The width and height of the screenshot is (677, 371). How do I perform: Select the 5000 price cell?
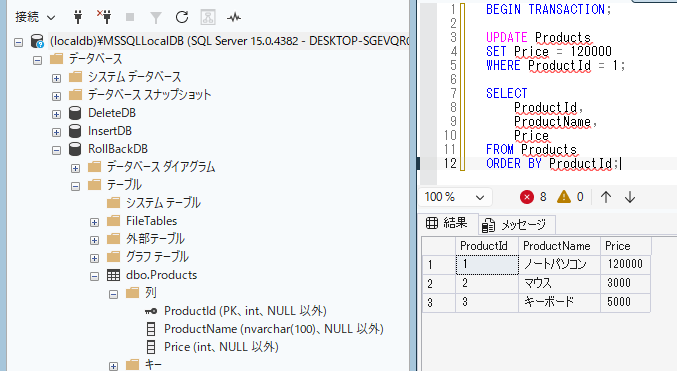[625, 302]
